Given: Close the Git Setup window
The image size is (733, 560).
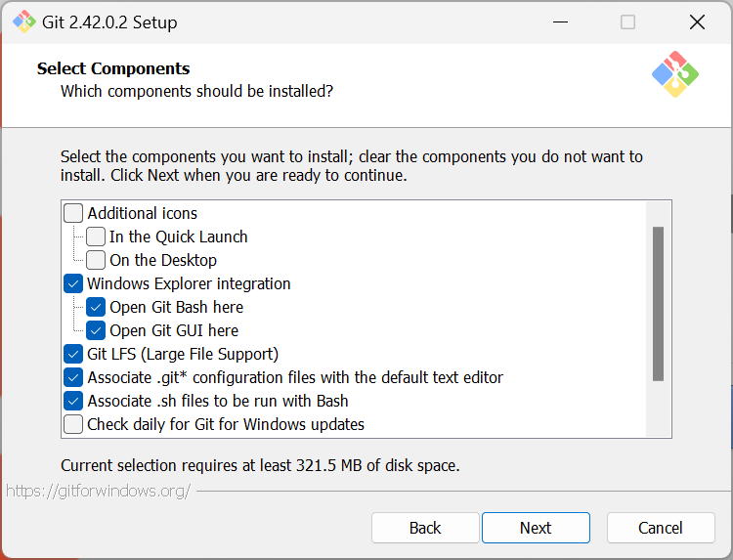Looking at the screenshot, I should (697, 22).
